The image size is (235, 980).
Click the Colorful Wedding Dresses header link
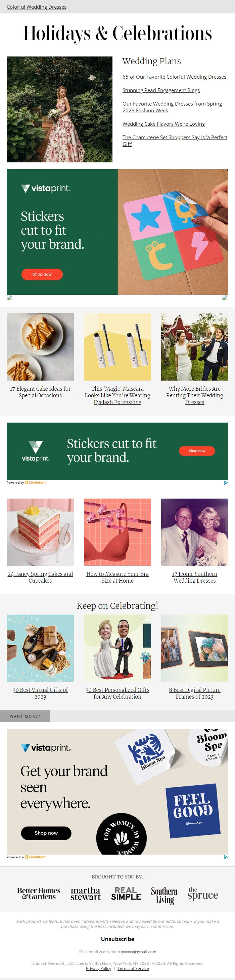click(x=36, y=7)
